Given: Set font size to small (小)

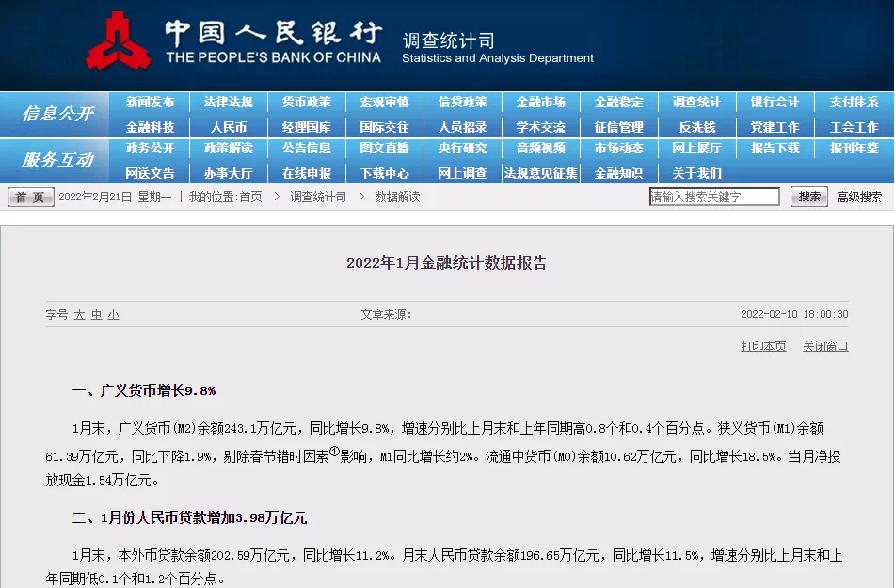Looking at the screenshot, I should [113, 315].
